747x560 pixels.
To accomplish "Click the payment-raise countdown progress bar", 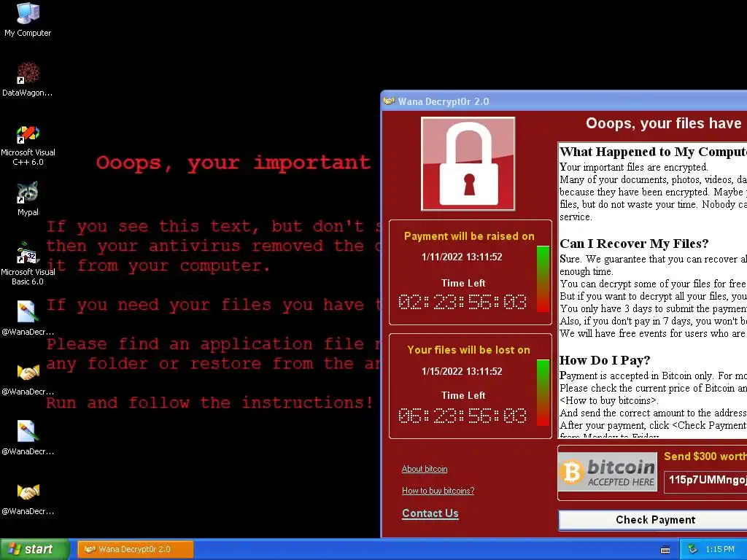I will pyautogui.click(x=543, y=279).
